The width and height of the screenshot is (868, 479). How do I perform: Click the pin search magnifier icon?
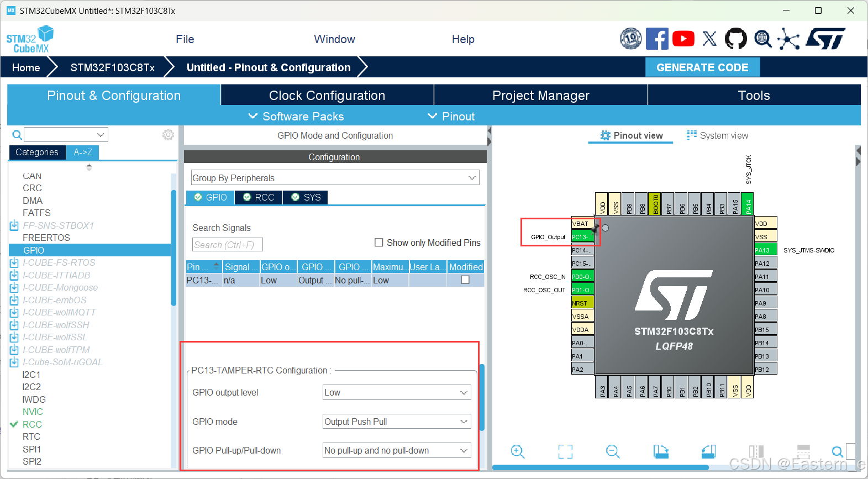[838, 451]
